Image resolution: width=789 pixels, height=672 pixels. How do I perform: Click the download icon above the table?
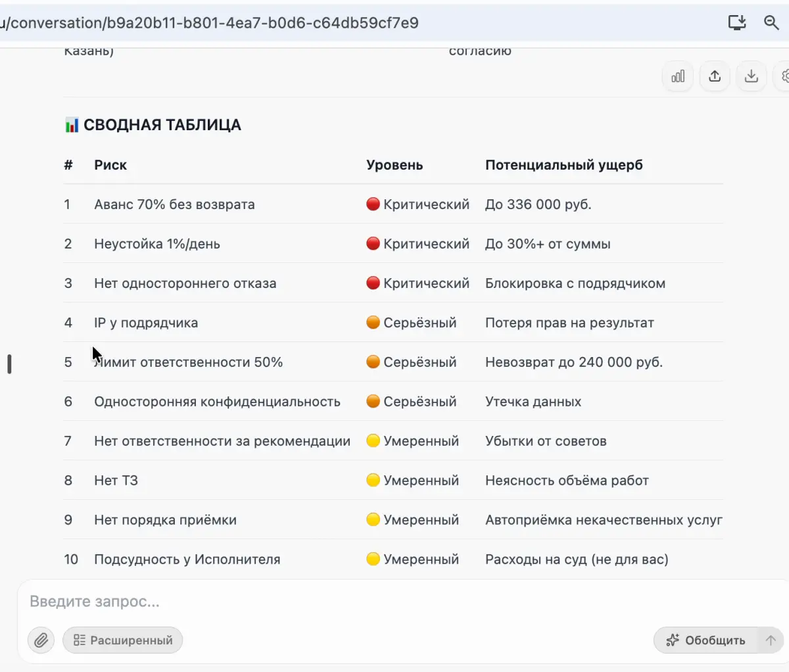(x=751, y=76)
